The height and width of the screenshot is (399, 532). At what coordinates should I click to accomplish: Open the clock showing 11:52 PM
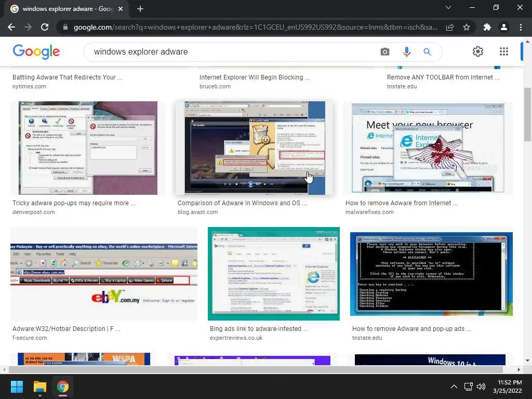pos(508,387)
